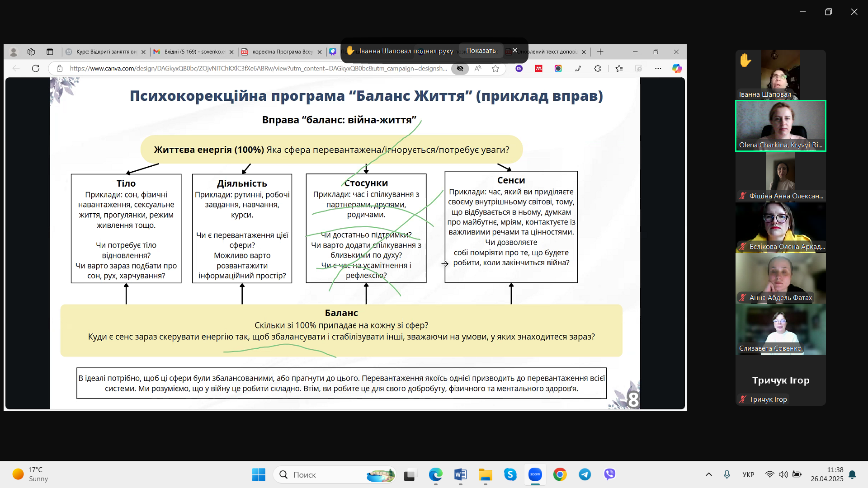Open vertical tabs actions menu

(x=50, y=52)
